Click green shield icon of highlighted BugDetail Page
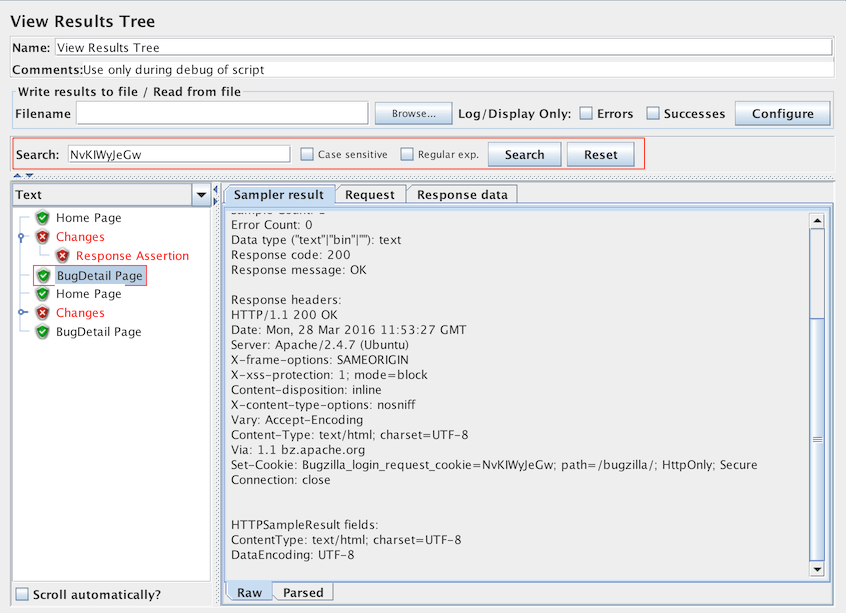 click(x=43, y=275)
